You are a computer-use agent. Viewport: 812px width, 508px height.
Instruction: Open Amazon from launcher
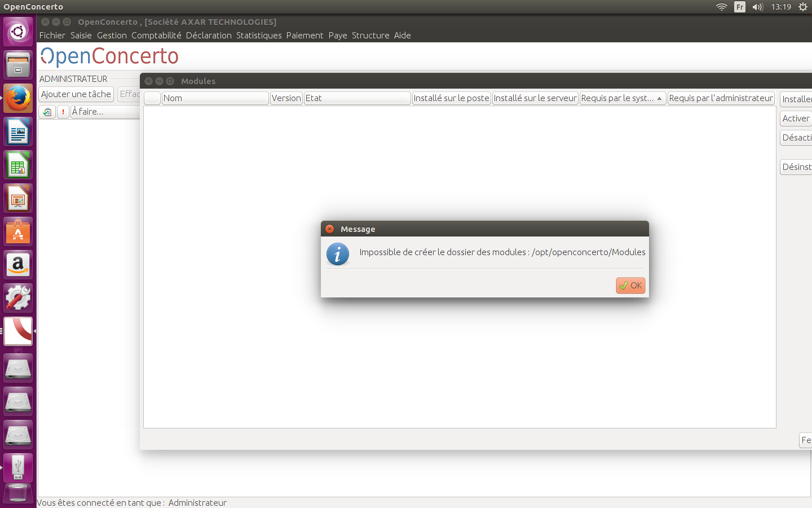[18, 265]
